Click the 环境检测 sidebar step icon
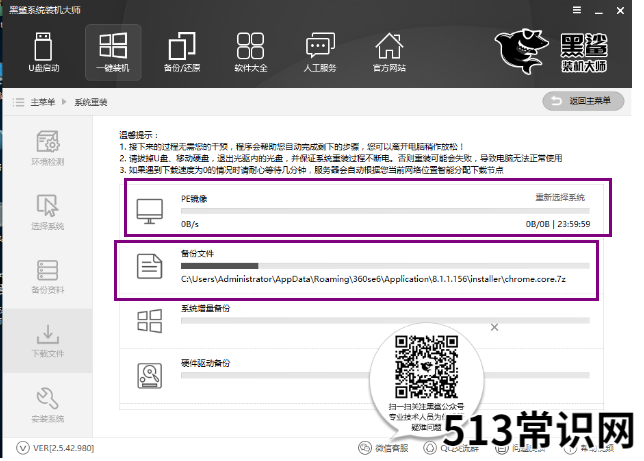Viewport: 644px width, 461px height. point(48,142)
